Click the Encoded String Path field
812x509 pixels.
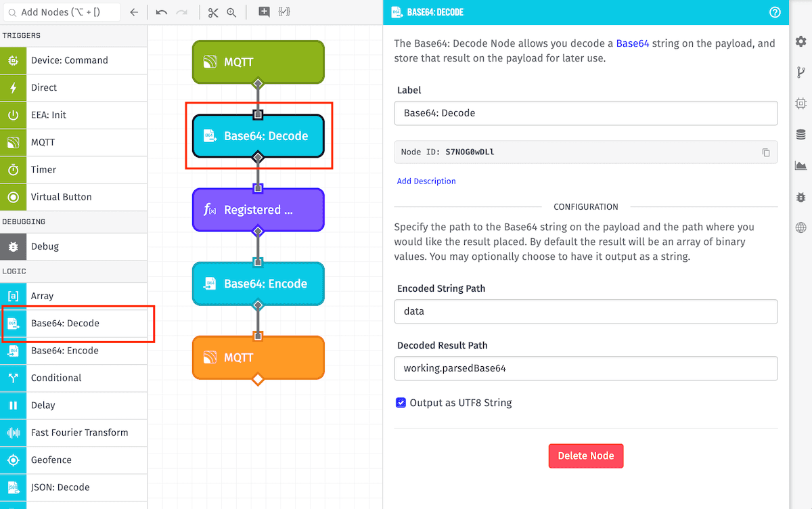tap(585, 311)
